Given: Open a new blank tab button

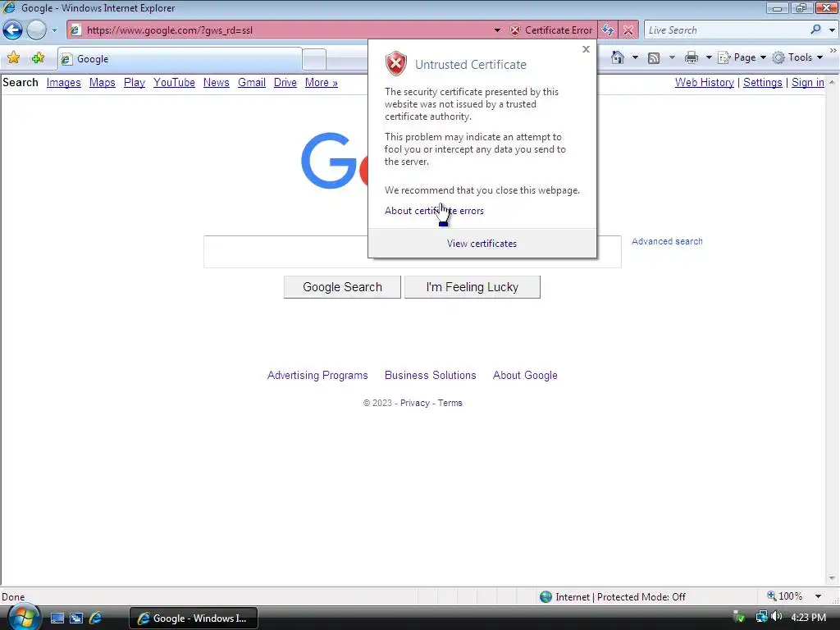Looking at the screenshot, I should coord(314,59).
